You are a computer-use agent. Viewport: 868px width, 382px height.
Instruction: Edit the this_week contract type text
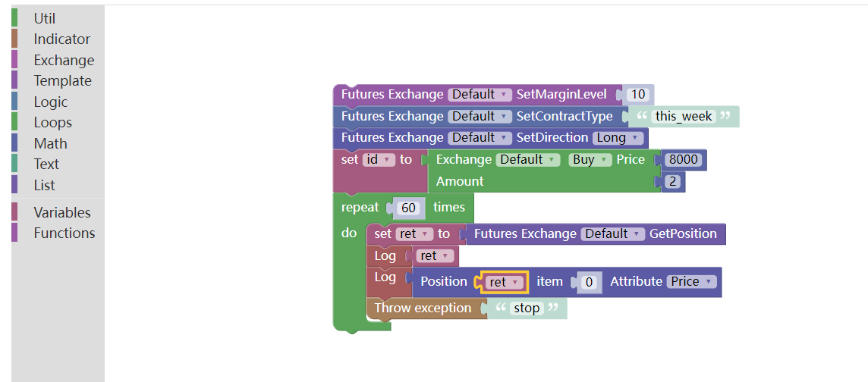tap(684, 117)
